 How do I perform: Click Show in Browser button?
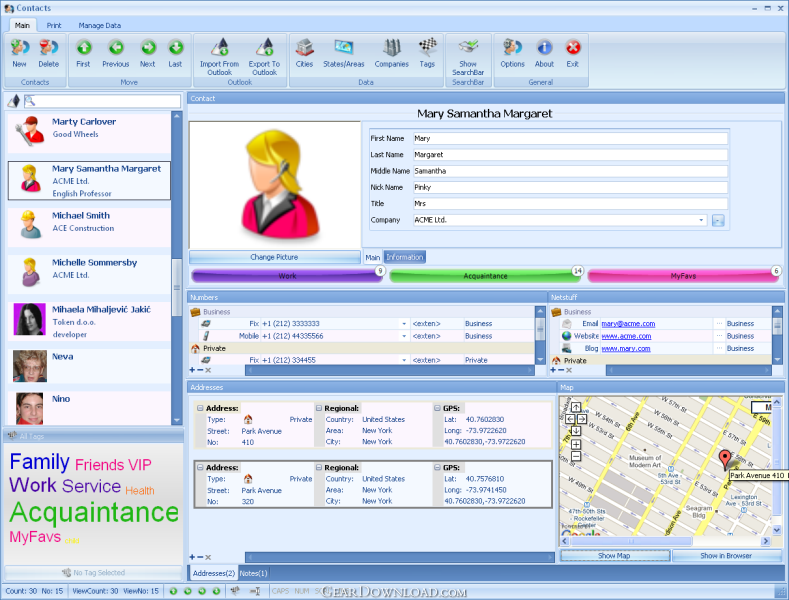(726, 556)
